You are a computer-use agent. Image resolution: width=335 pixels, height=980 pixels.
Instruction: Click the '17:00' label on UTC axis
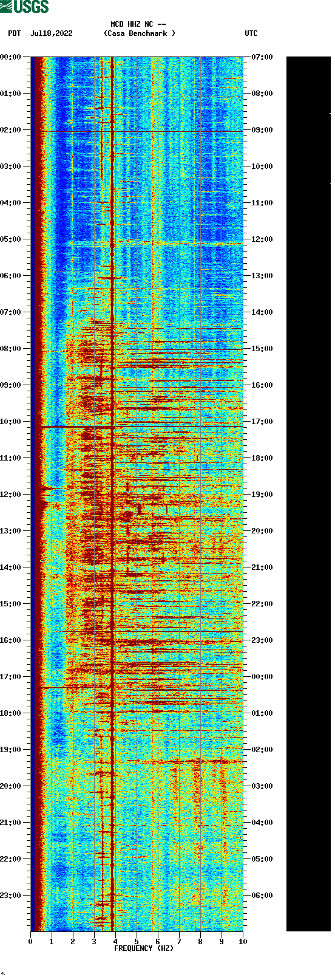pos(262,422)
